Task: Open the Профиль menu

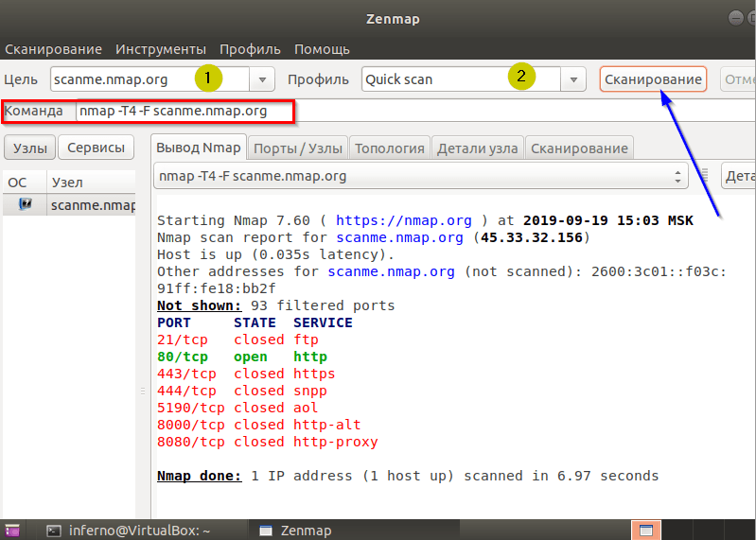Action: click(x=250, y=49)
